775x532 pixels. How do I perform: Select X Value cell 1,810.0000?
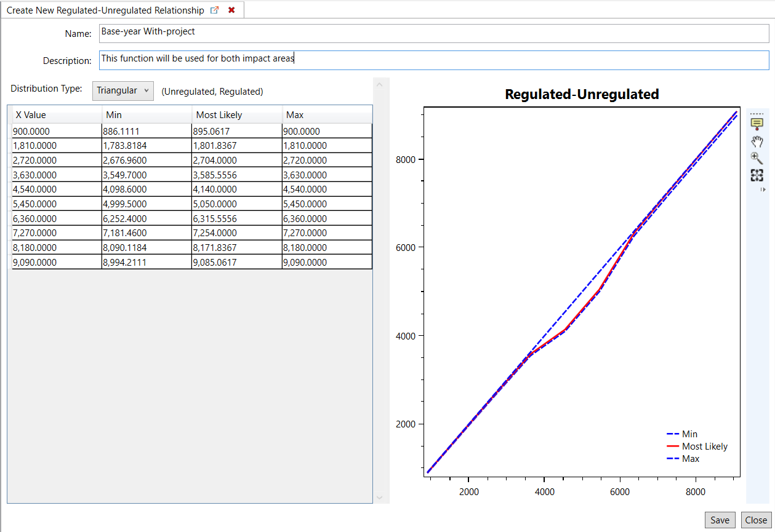(x=57, y=146)
